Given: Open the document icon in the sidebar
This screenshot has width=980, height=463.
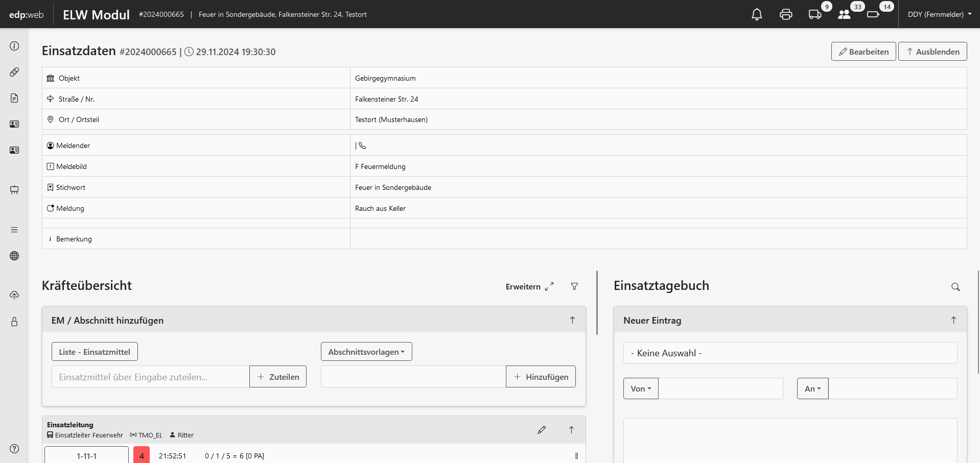Looking at the screenshot, I should pos(14,98).
